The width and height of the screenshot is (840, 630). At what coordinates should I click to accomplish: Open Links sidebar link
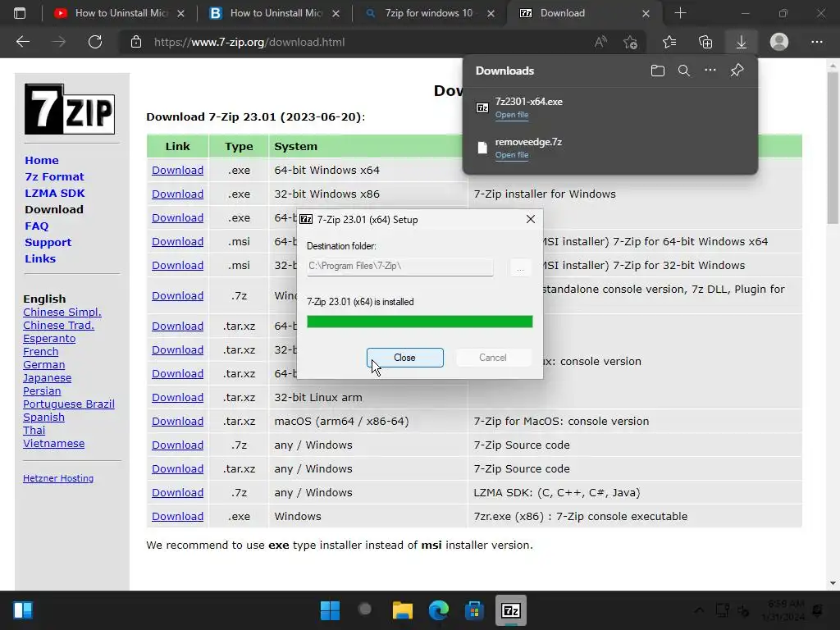tap(40, 258)
